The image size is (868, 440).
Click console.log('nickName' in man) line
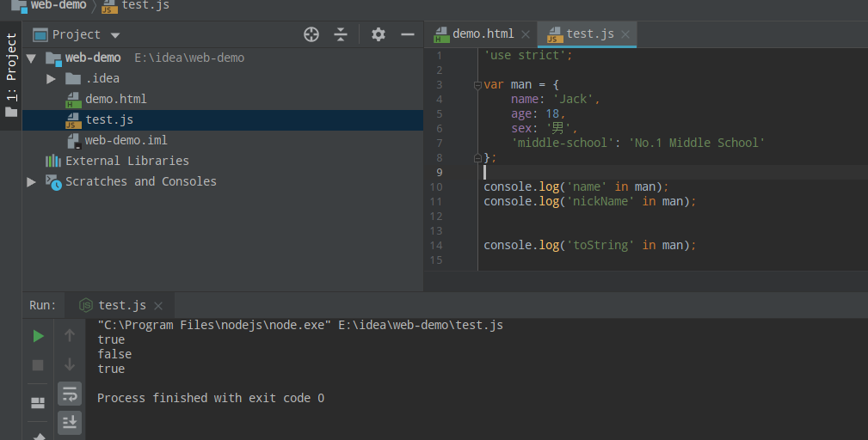(589, 201)
